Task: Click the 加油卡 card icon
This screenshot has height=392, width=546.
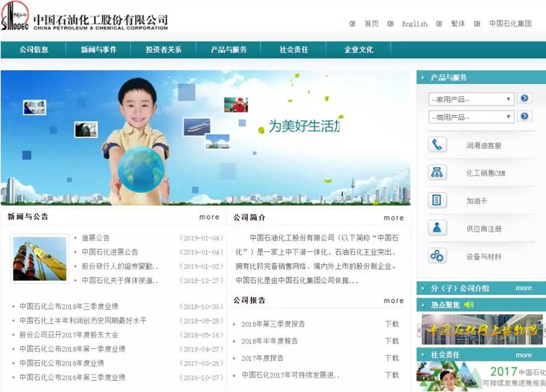Action: 437,201
